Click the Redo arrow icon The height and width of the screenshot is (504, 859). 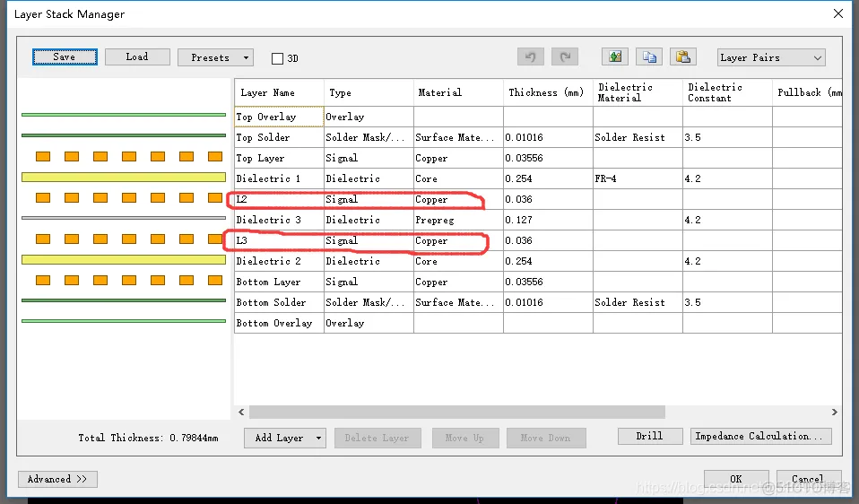[565, 57]
